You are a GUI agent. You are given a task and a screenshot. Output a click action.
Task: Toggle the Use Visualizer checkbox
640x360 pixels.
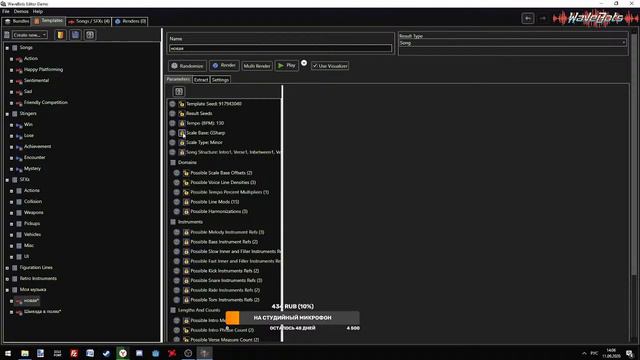click(x=315, y=66)
